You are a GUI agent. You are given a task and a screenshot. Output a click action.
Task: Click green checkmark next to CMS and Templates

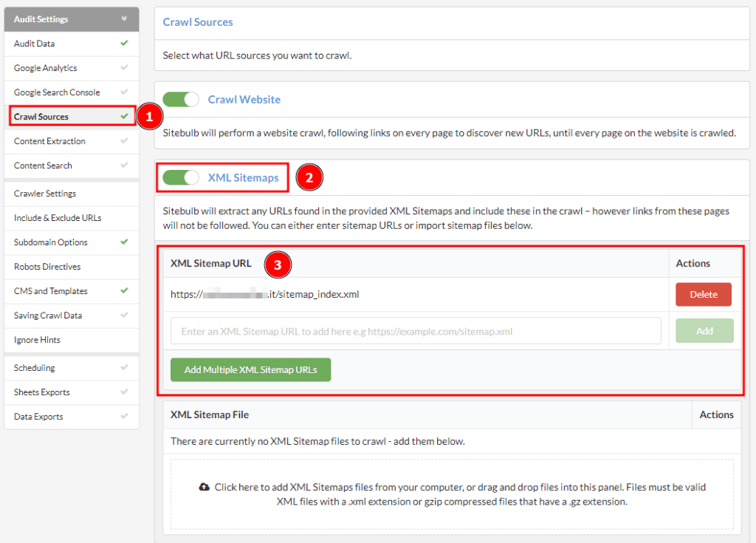(124, 290)
